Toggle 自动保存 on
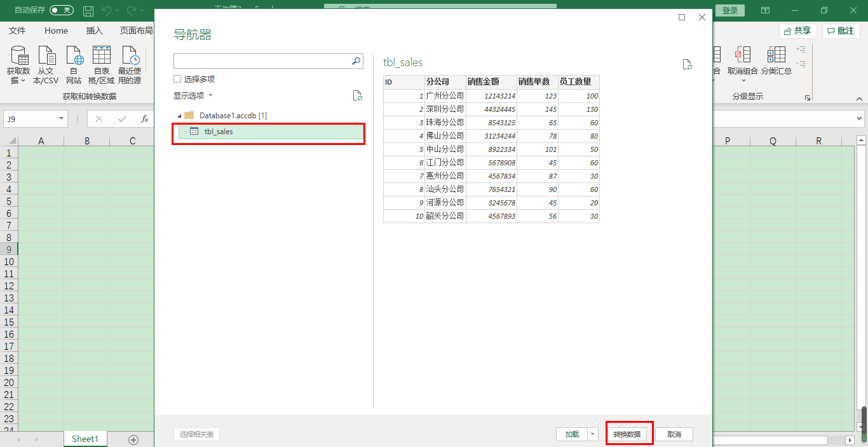This screenshot has height=447, width=868. tap(62, 10)
